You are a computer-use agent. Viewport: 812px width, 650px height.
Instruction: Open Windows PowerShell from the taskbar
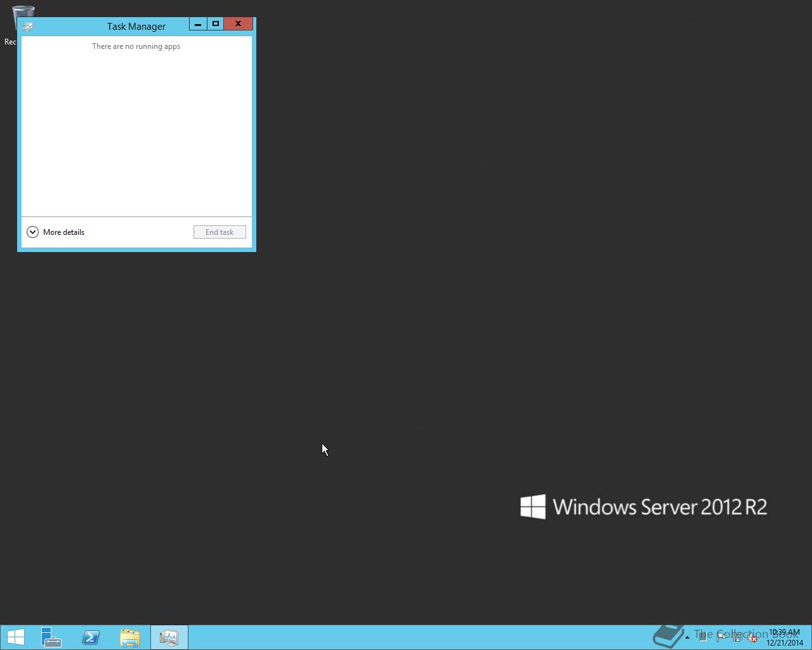click(91, 637)
